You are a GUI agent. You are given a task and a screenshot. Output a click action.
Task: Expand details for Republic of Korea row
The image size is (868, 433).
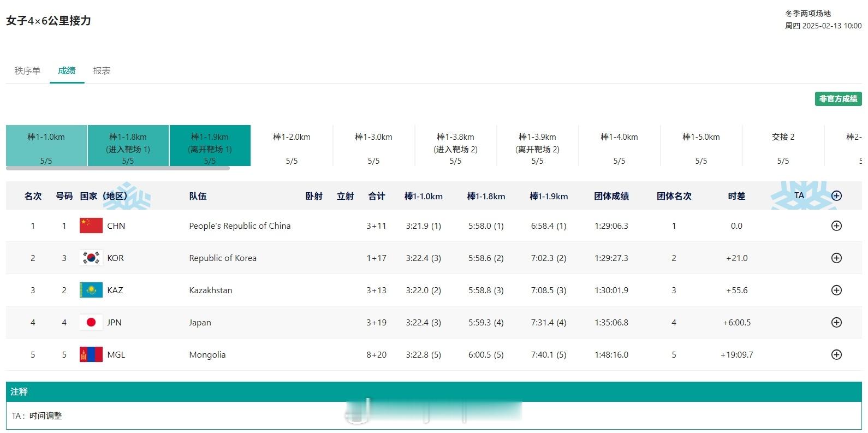(x=836, y=258)
